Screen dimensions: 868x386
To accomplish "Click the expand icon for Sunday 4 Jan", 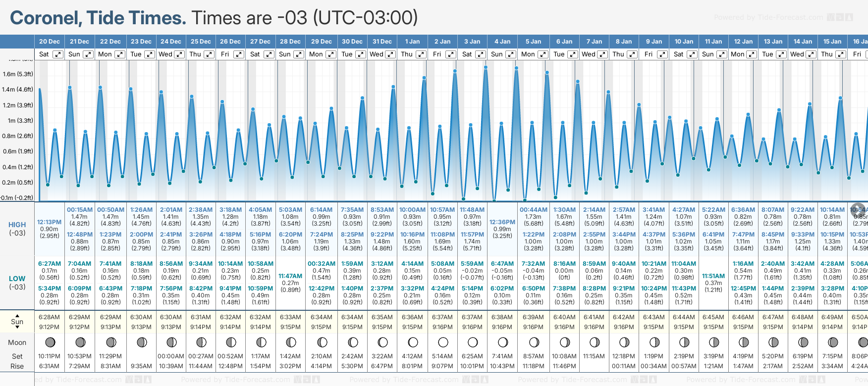I will (510, 54).
